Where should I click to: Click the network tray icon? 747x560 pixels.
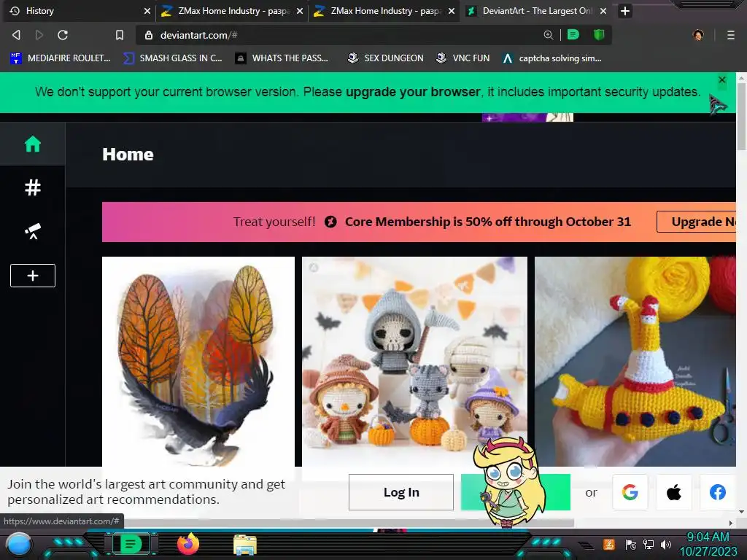click(x=648, y=544)
